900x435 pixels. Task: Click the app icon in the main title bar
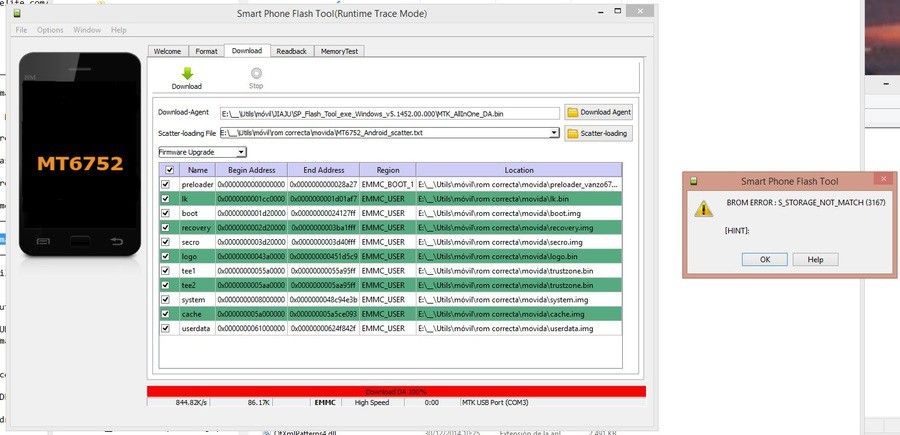17,13
